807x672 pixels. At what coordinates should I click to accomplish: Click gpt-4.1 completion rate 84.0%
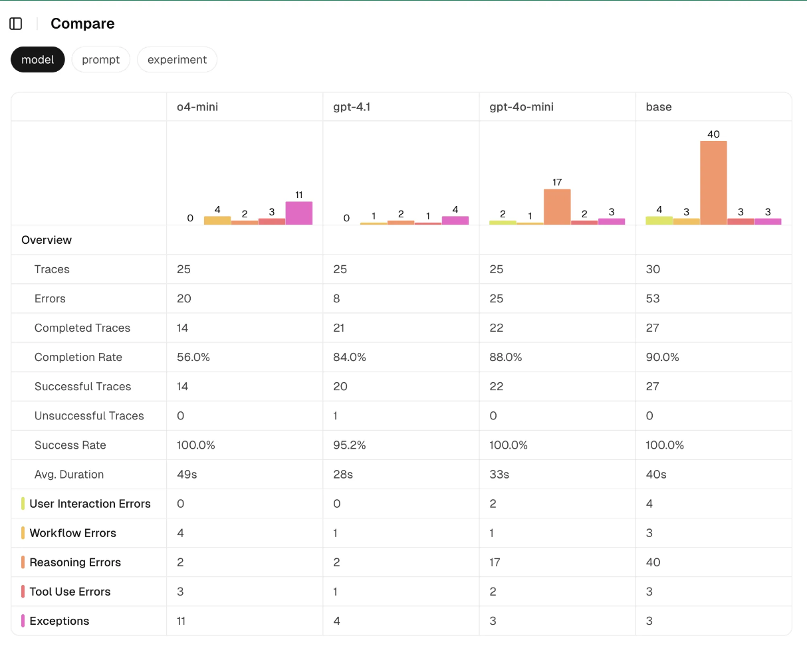pyautogui.click(x=350, y=357)
